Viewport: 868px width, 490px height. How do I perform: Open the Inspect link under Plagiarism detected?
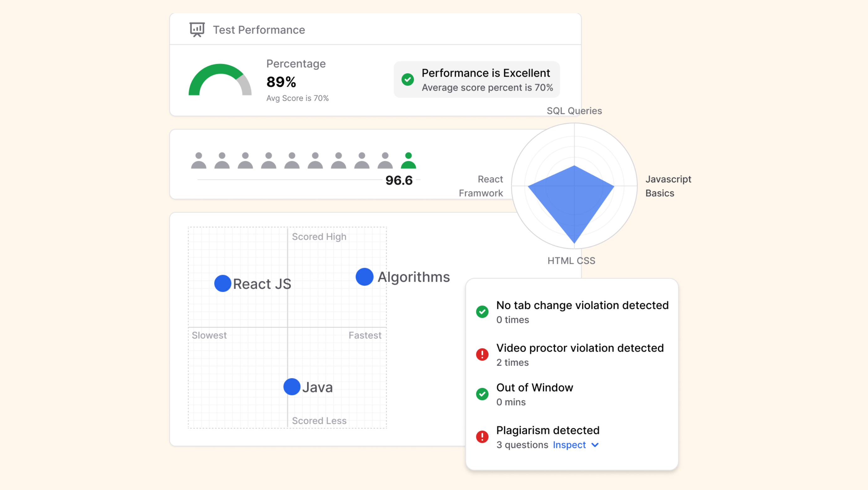(570, 445)
